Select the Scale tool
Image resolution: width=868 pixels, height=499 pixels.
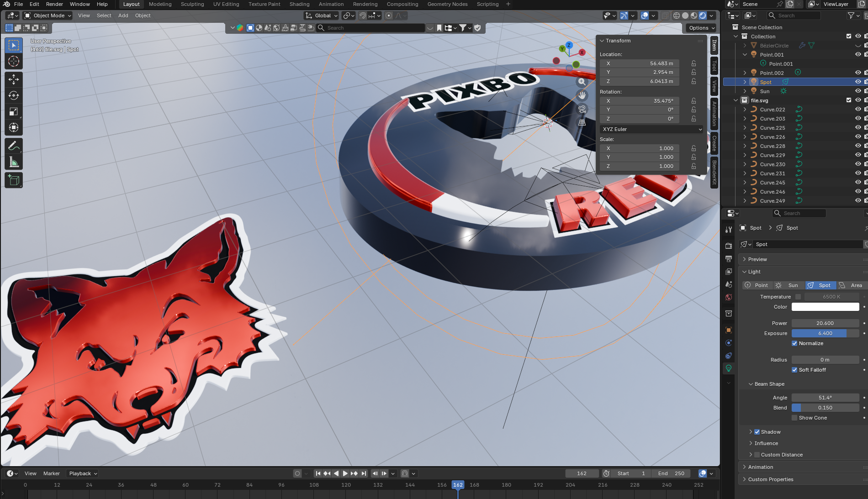click(x=14, y=112)
